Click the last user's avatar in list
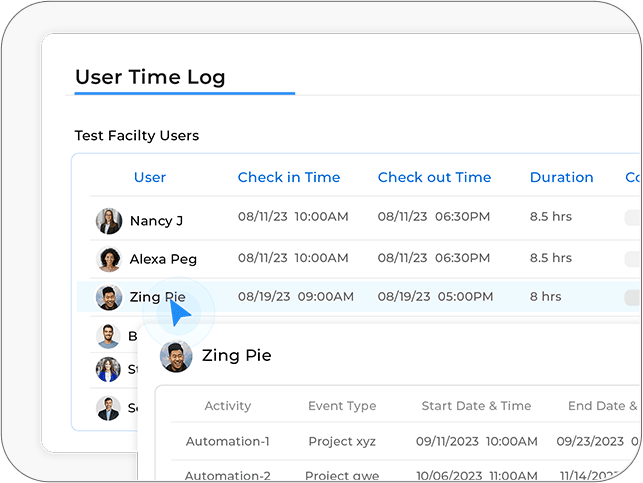The width and height of the screenshot is (643, 483). [108, 408]
